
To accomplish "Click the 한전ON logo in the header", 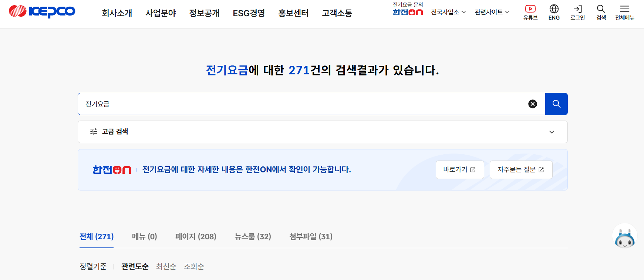I will point(408,12).
